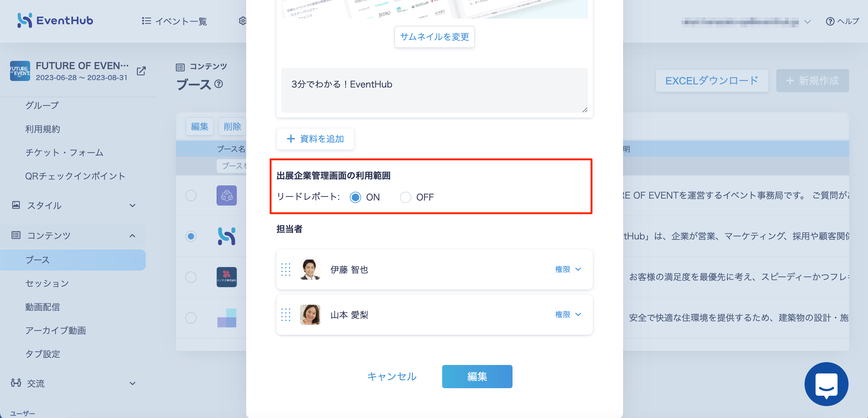Click the 資料を追加 button
868x418 pixels.
point(315,139)
